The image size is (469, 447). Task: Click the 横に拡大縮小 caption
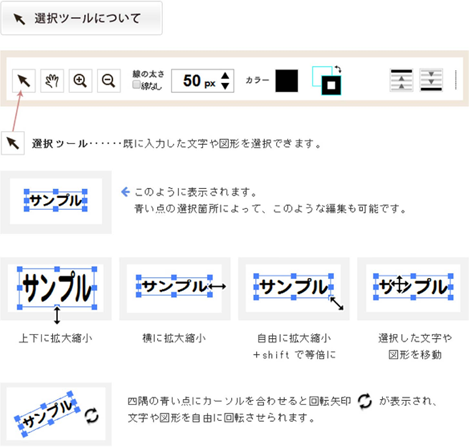coord(174,338)
